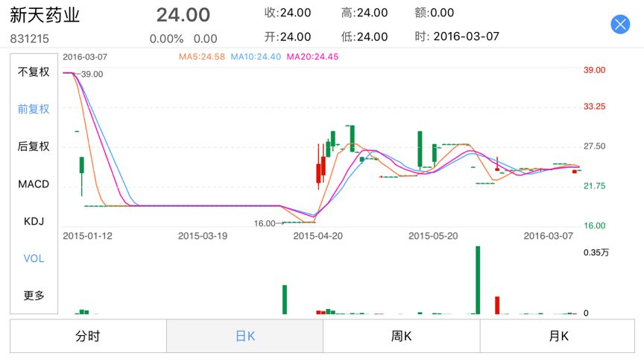Select 不复权 price adjustment mode

[34, 72]
